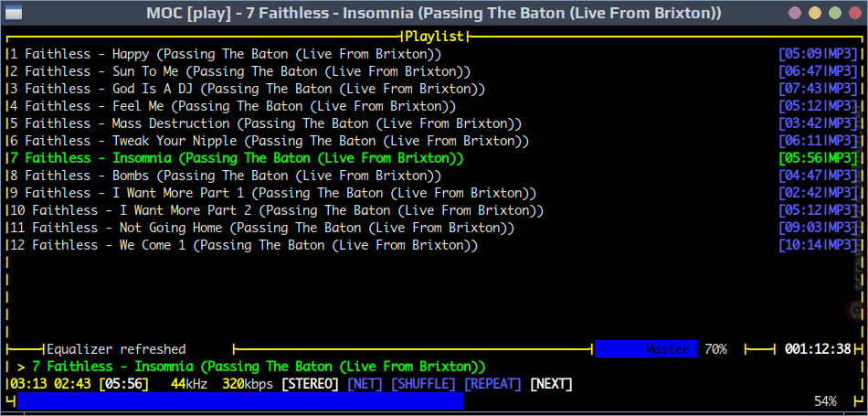Image resolution: width=868 pixels, height=416 pixels.
Task: Click the [05:09|MP3] duration tag
Action: tap(818, 54)
